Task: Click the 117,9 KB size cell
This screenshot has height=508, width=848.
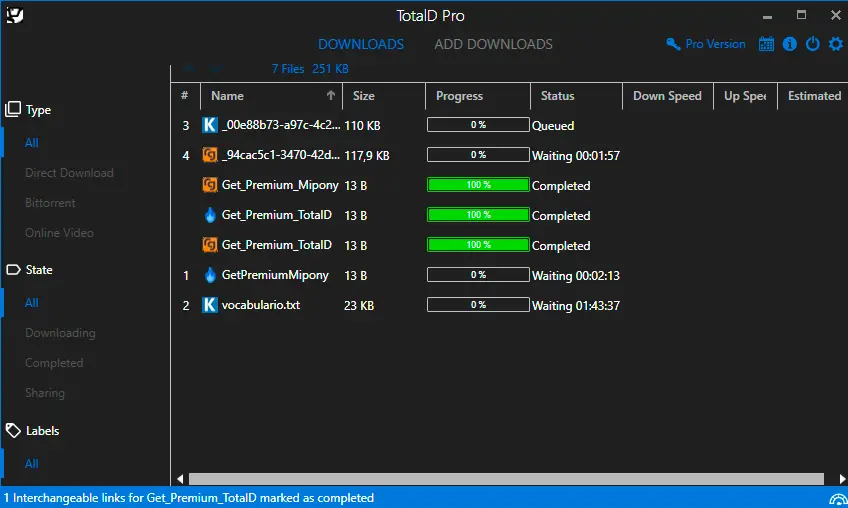Action: pyautogui.click(x=367, y=156)
